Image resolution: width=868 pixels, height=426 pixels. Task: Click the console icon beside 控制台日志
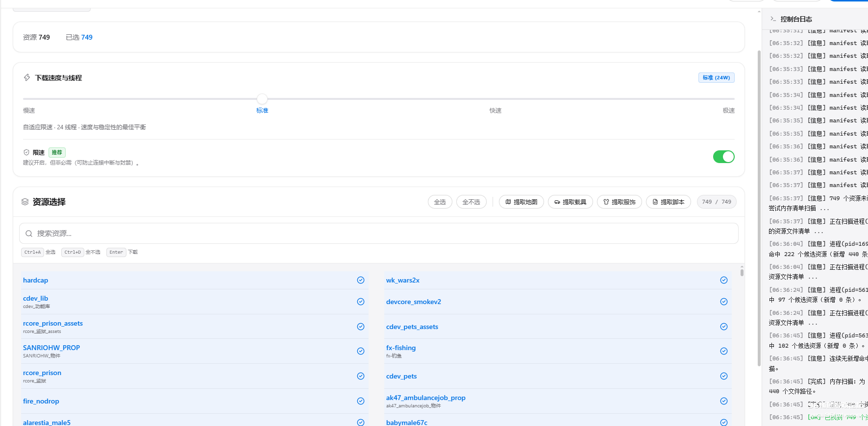pos(773,19)
